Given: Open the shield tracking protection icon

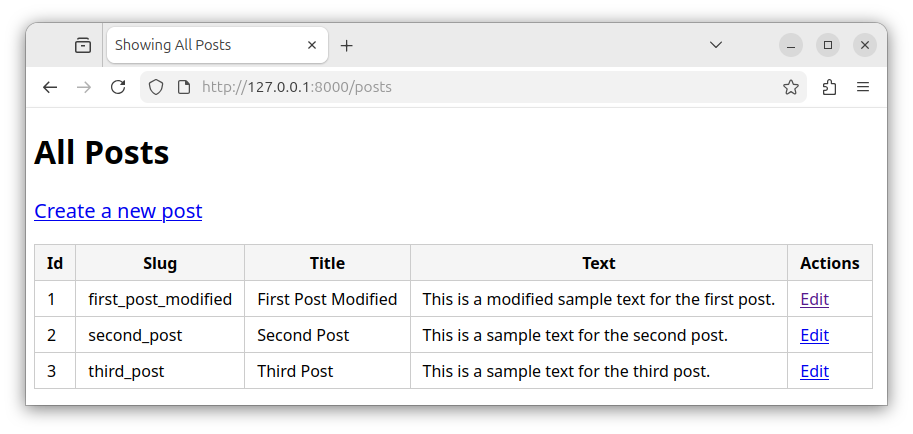Looking at the screenshot, I should click(155, 87).
